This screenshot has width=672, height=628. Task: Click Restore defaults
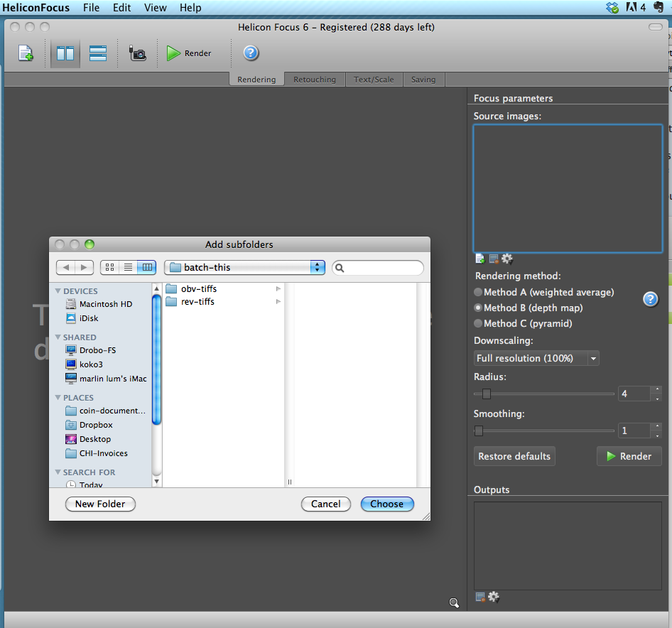[x=514, y=456]
